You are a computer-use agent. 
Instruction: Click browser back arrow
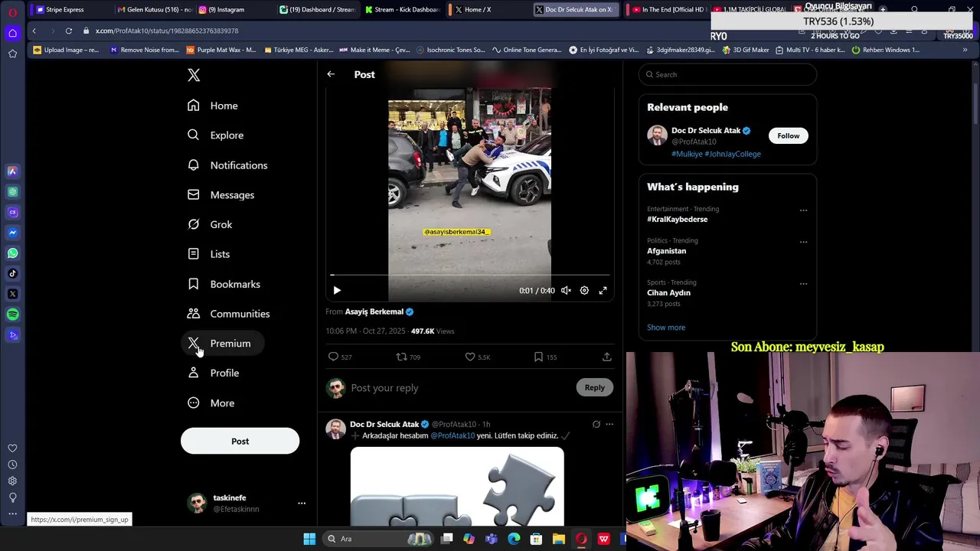pyautogui.click(x=34, y=31)
